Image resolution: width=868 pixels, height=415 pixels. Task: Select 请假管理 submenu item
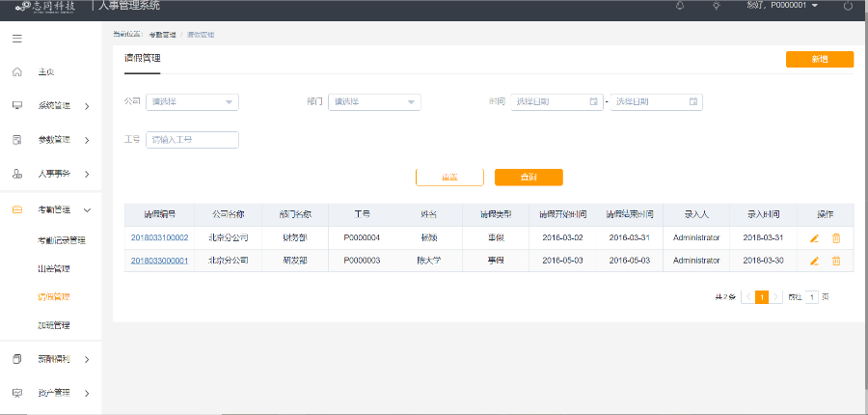coord(54,297)
